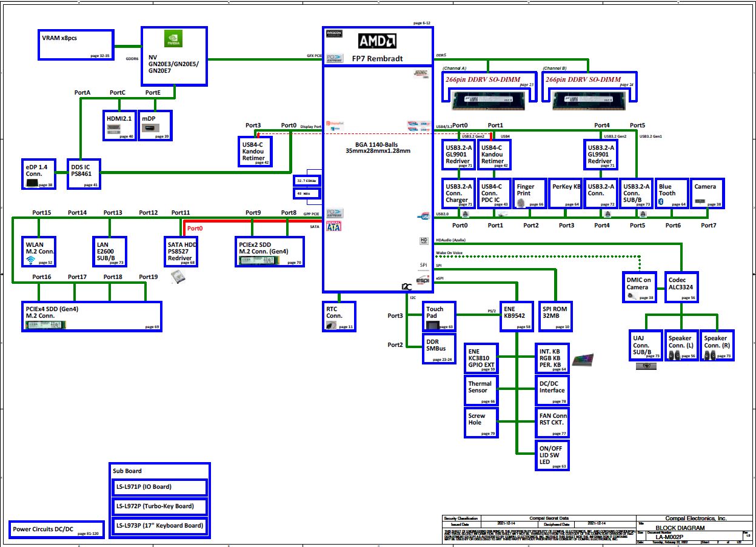Click the "FP7 Rembradt" label
This screenshot has height=547, width=756.
[x=378, y=59]
